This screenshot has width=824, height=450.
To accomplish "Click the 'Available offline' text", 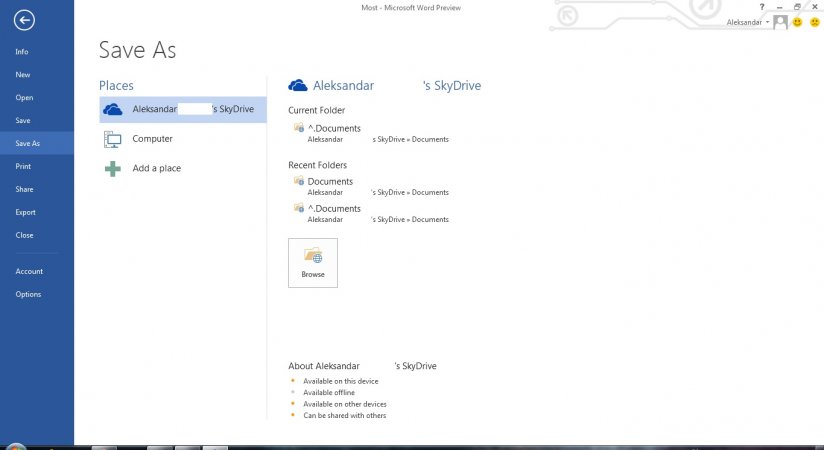I will [329, 393].
